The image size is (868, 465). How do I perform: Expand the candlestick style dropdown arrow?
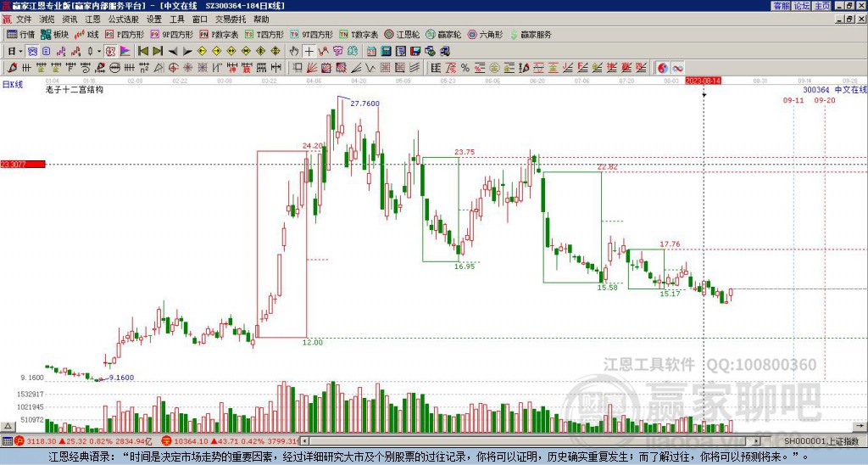(99, 52)
